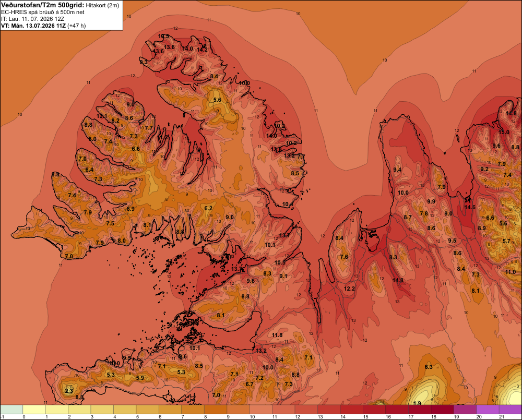Select the 7.6 temperature label

click(344, 257)
